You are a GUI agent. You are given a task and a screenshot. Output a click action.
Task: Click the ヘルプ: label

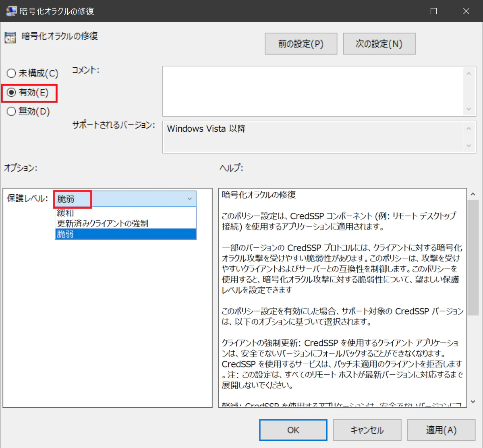231,168
